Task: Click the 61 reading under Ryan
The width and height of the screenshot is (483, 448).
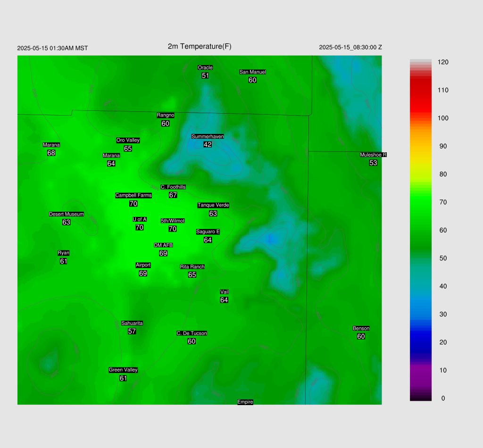Action: pyautogui.click(x=64, y=261)
